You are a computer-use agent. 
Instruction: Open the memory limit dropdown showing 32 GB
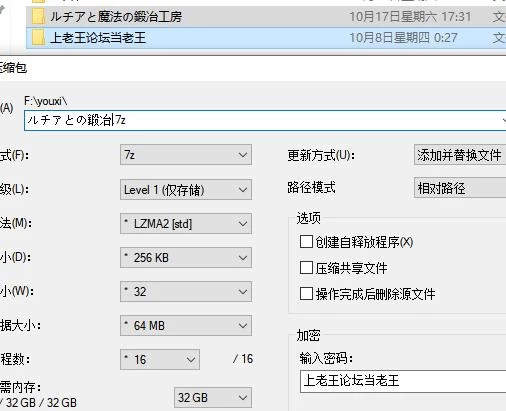click(213, 397)
